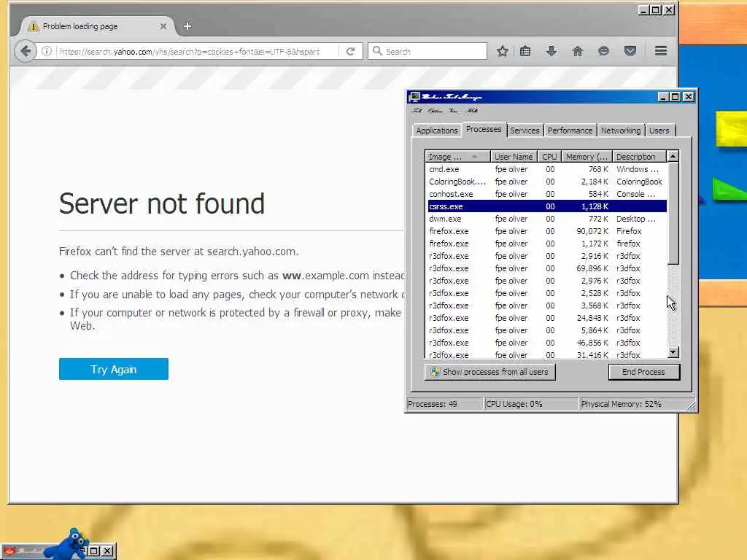This screenshot has width=747, height=560.
Task: Click the Firefox URL address field
Action: coord(198,51)
